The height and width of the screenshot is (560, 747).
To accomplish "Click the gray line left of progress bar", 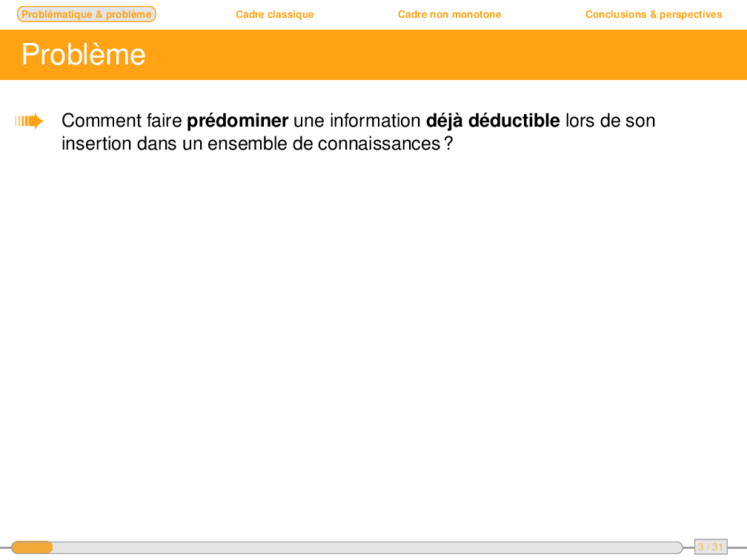I will coord(4,547).
